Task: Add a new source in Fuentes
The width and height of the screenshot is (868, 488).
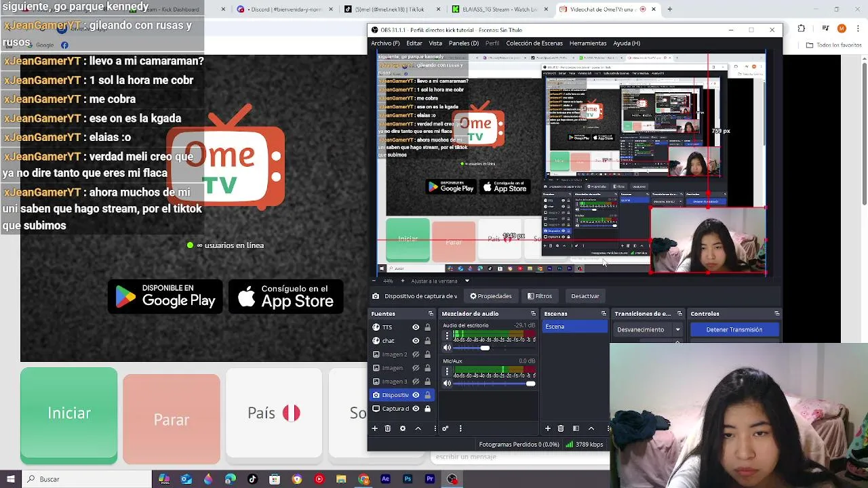Action: tap(374, 428)
